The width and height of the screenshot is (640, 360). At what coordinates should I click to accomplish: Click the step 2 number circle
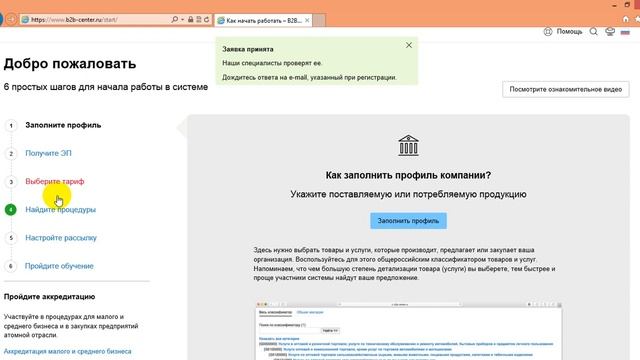pos(11,154)
